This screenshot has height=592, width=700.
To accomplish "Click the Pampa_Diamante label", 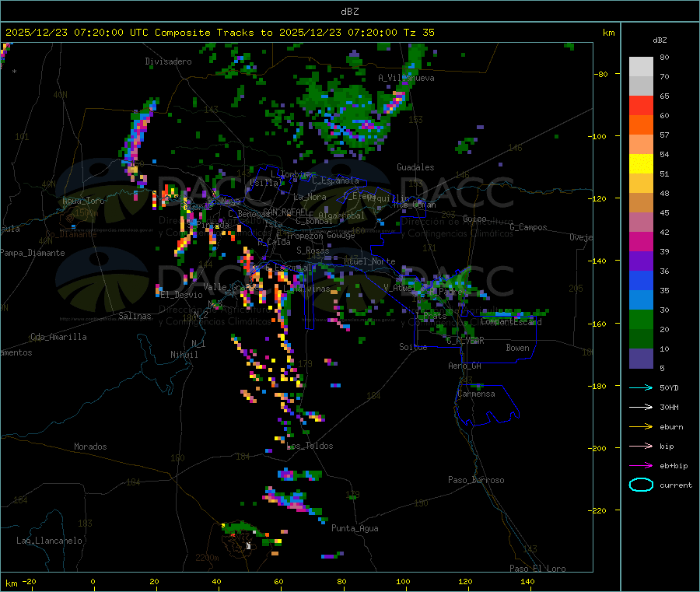I will tap(32, 253).
